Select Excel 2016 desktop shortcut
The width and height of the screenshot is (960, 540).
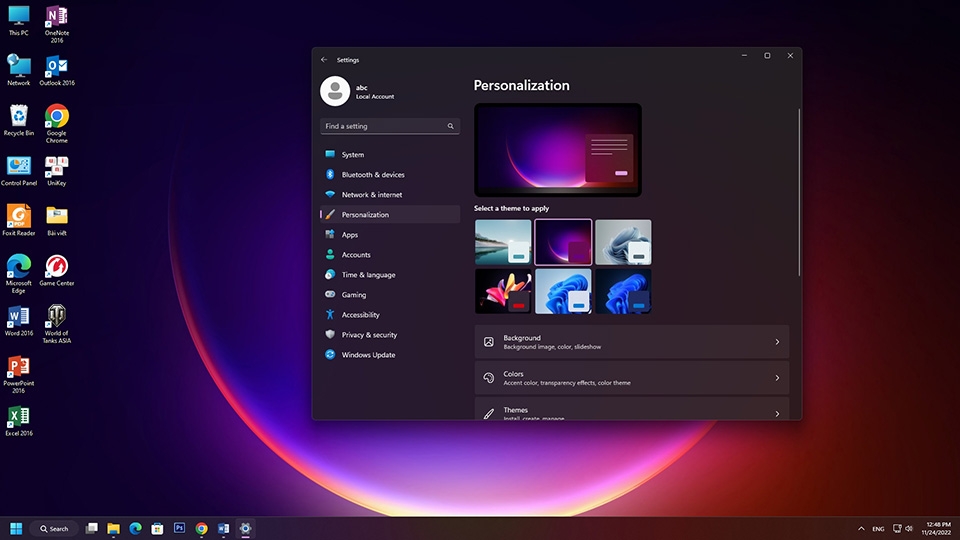tap(18, 421)
